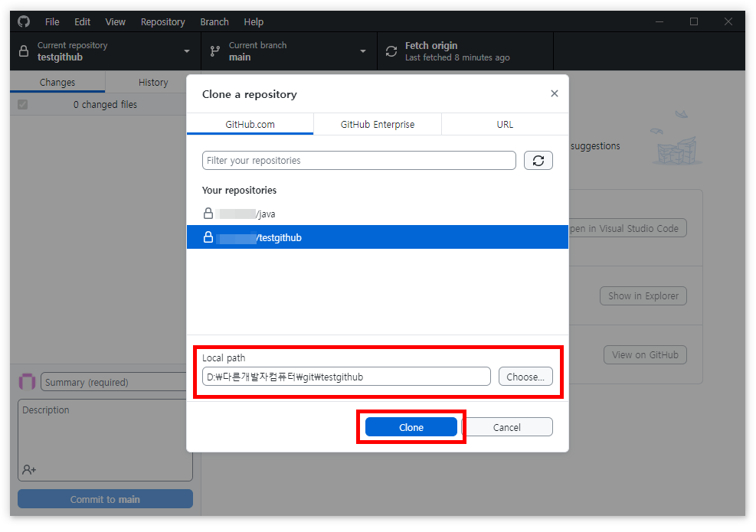Click the Description text area

[x=105, y=439]
